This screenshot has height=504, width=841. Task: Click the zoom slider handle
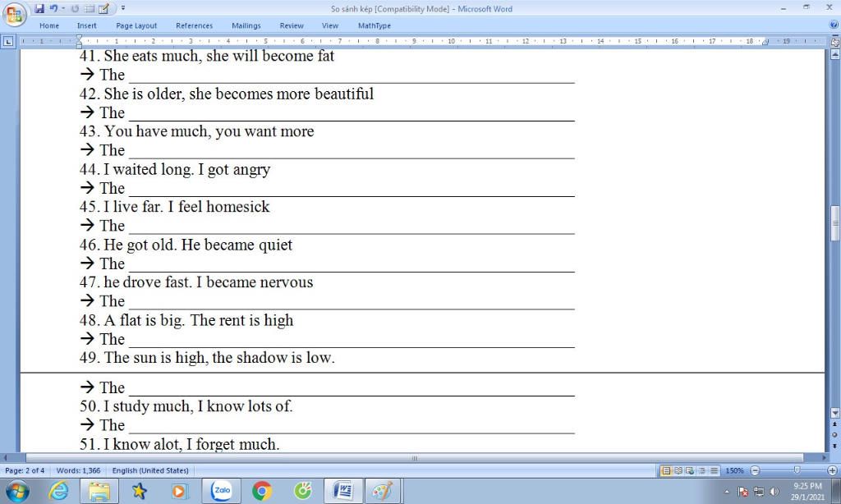797,470
